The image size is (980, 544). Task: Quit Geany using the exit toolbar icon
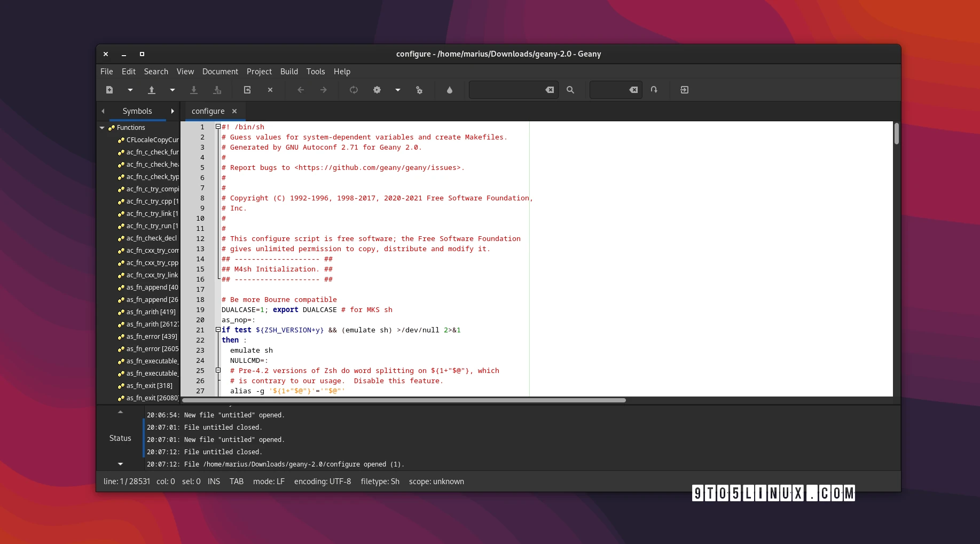684,90
